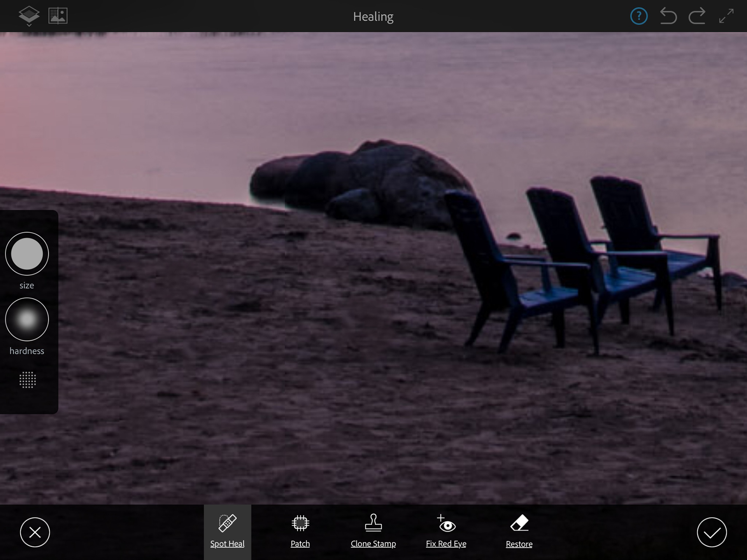This screenshot has height=560, width=747.
Task: Undo the last healing action
Action: [x=668, y=16]
